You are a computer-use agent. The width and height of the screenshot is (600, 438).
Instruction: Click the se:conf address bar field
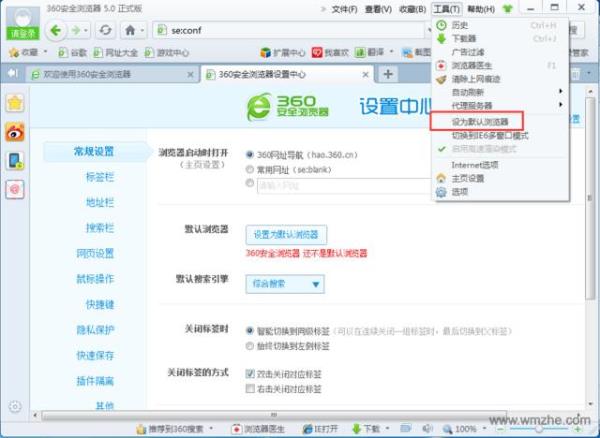pos(289,30)
